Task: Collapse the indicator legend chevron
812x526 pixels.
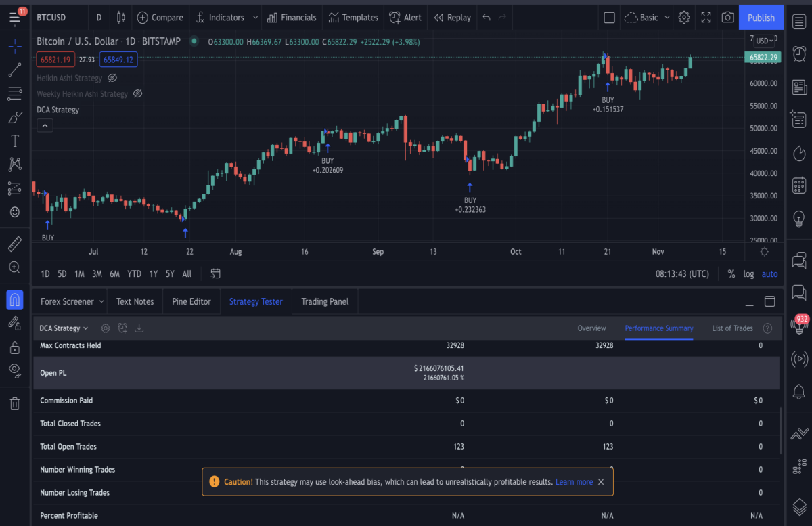Action: tap(45, 125)
